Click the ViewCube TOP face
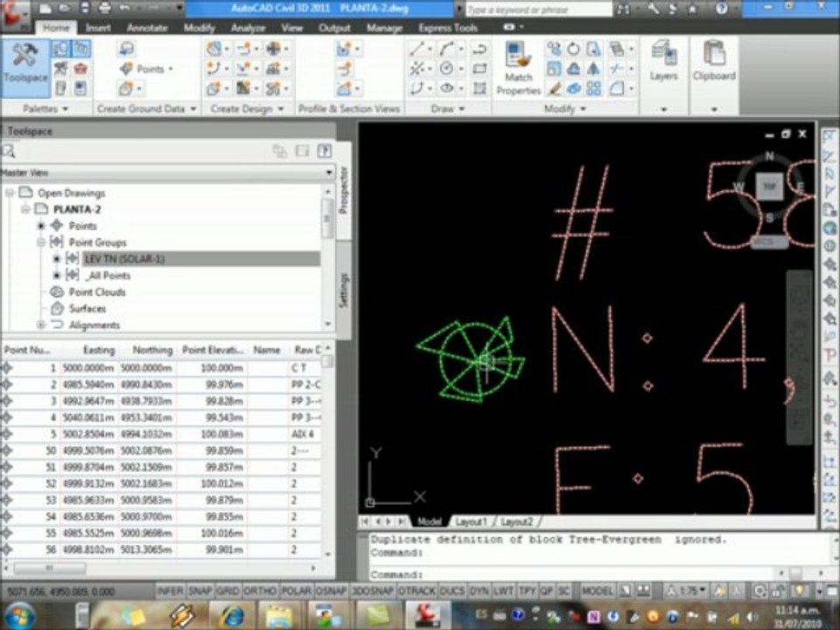Viewport: 840px width, 630px height. [769, 186]
